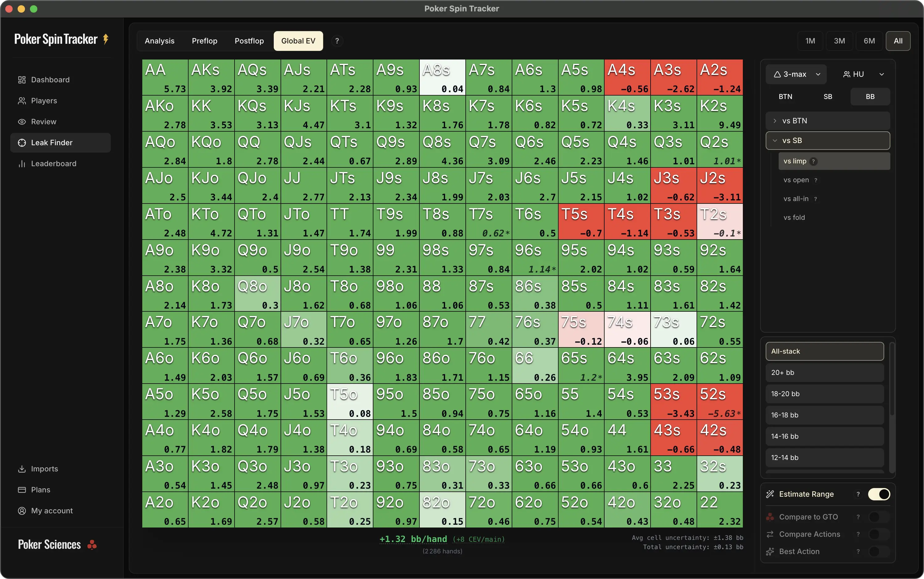The width and height of the screenshot is (924, 579).
Task: Switch to the Postflop tab
Action: pos(249,41)
